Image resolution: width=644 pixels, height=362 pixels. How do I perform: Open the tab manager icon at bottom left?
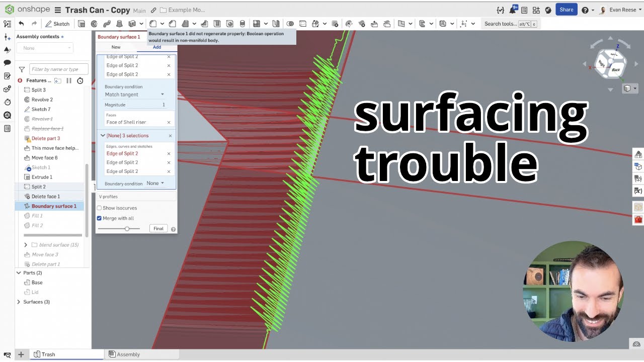point(7,355)
